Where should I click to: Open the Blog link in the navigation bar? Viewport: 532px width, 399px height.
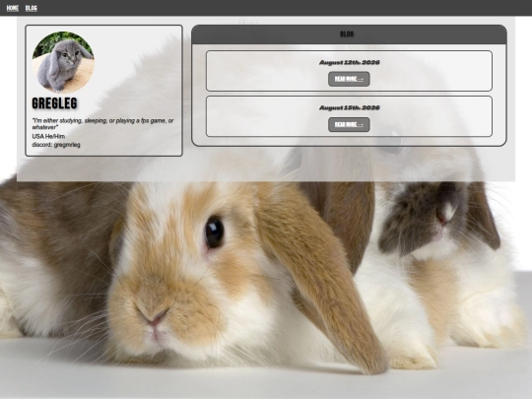tap(32, 8)
